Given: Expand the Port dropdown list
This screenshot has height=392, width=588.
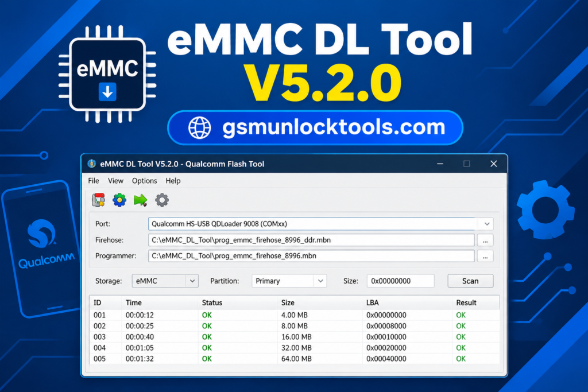Looking at the screenshot, I should pyautogui.click(x=487, y=224).
